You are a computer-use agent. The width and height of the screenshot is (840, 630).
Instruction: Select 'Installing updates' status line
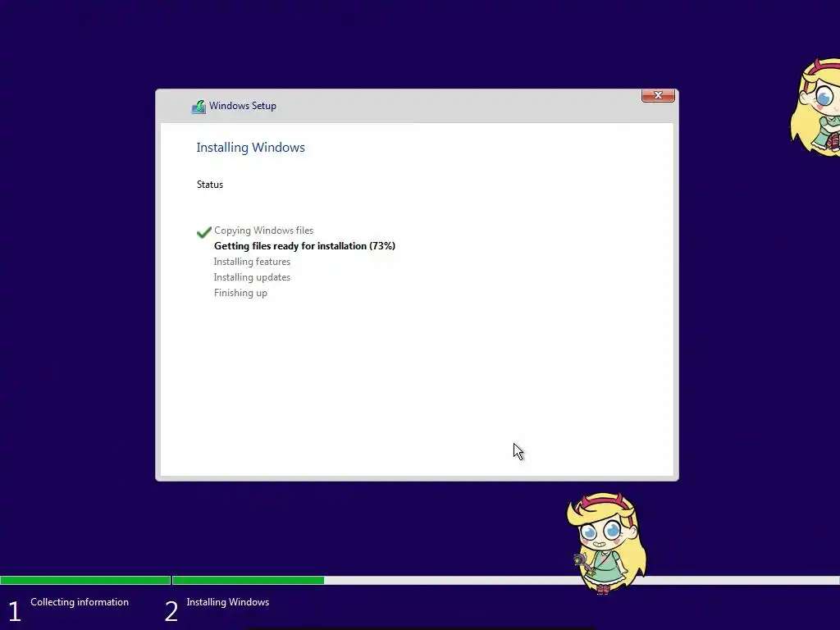(252, 277)
